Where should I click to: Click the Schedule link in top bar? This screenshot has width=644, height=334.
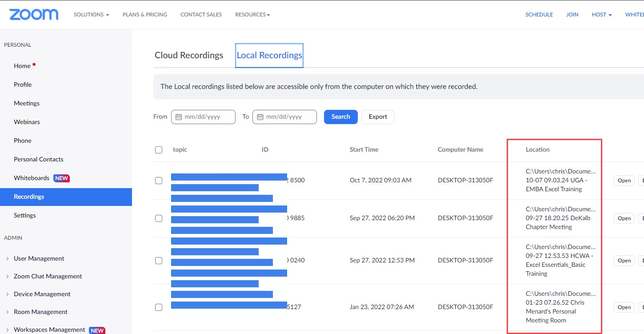pyautogui.click(x=539, y=15)
